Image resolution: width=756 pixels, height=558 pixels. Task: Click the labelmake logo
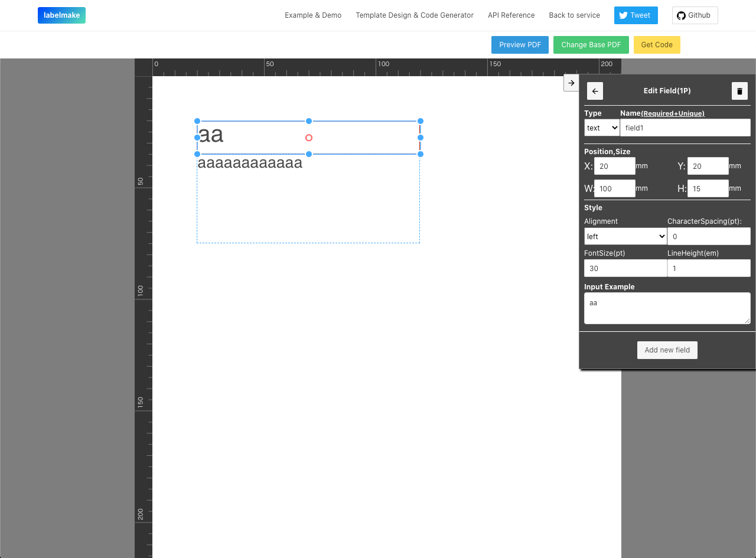pyautogui.click(x=61, y=15)
